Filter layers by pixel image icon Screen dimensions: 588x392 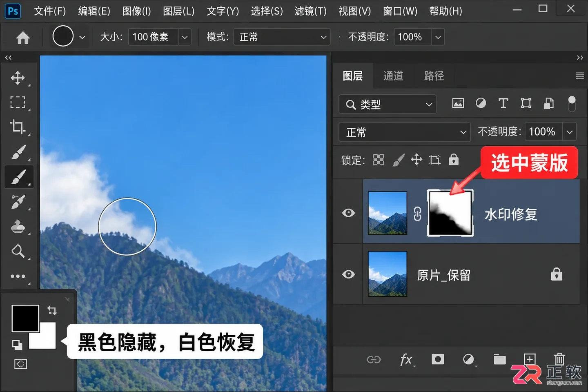(458, 103)
